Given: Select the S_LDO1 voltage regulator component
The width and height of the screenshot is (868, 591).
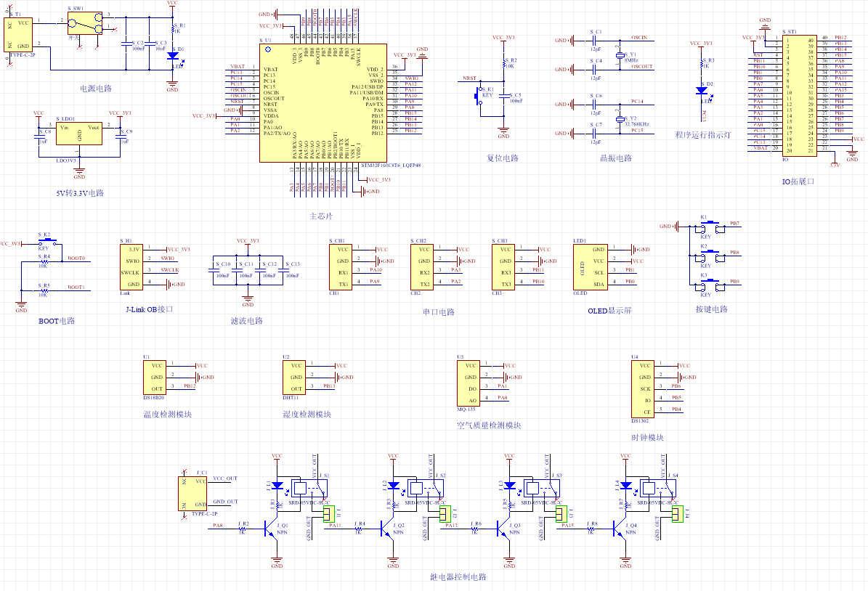Looking at the screenshot, I should (x=79, y=134).
